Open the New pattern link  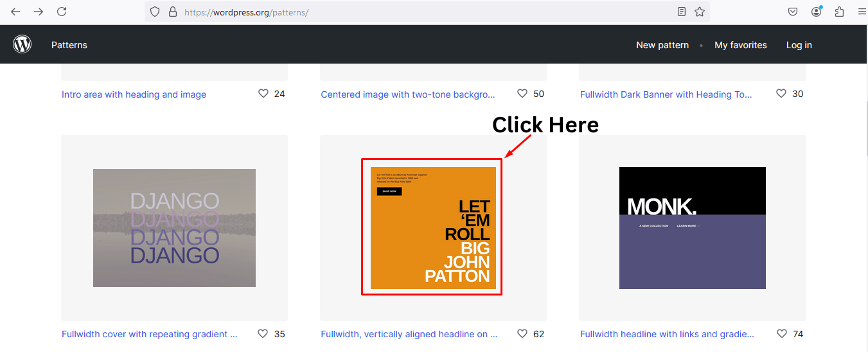click(x=662, y=45)
